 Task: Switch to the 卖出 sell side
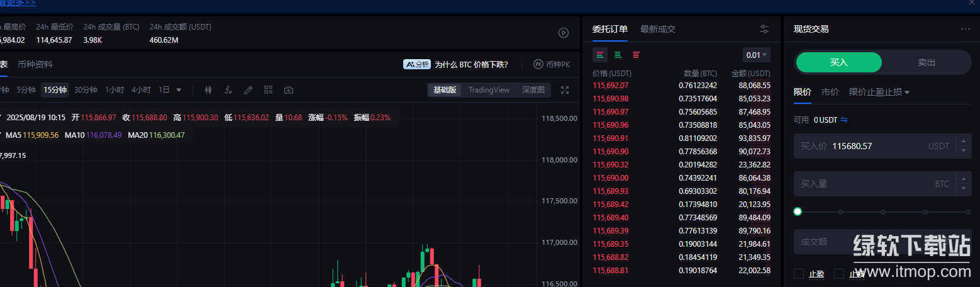(x=927, y=62)
